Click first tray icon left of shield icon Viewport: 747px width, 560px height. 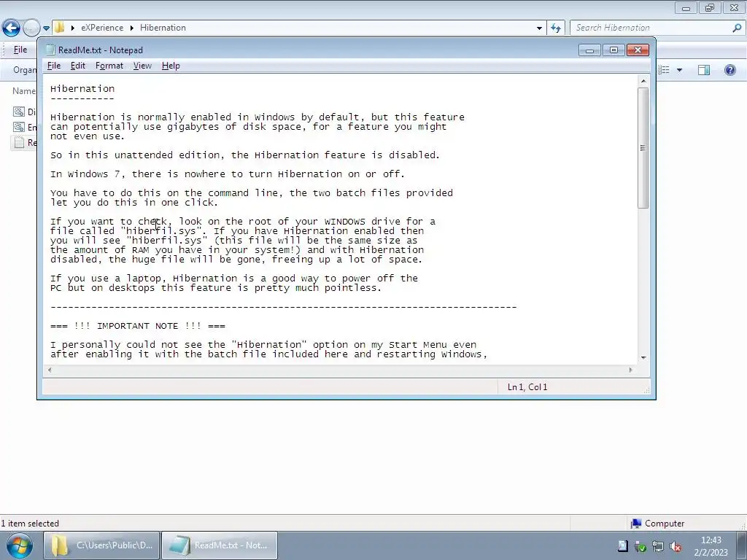pos(623,546)
